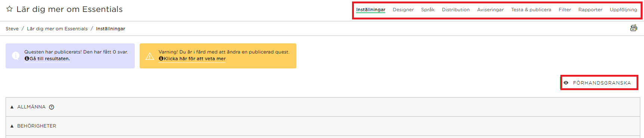Open the Klicka här för att veta mer link

[195, 59]
